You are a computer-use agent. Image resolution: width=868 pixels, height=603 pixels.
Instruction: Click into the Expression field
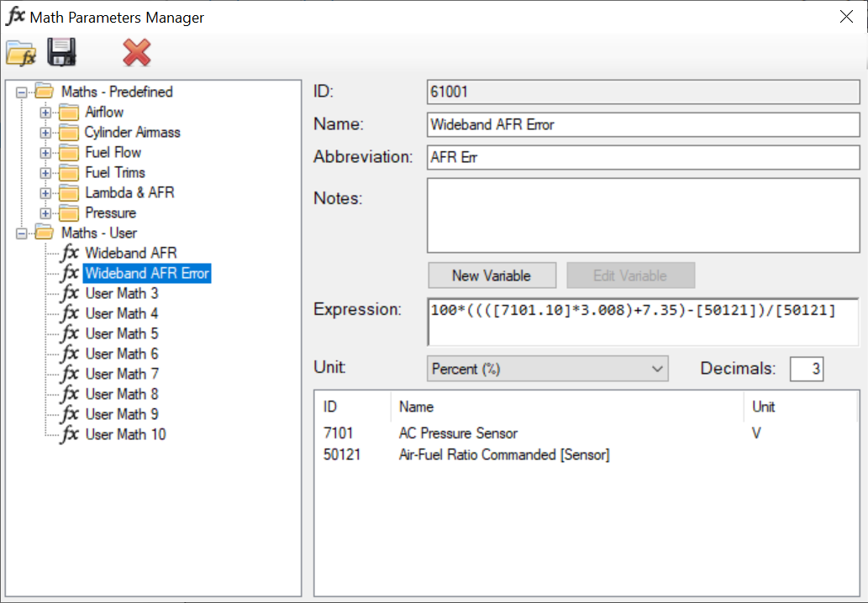point(644,322)
